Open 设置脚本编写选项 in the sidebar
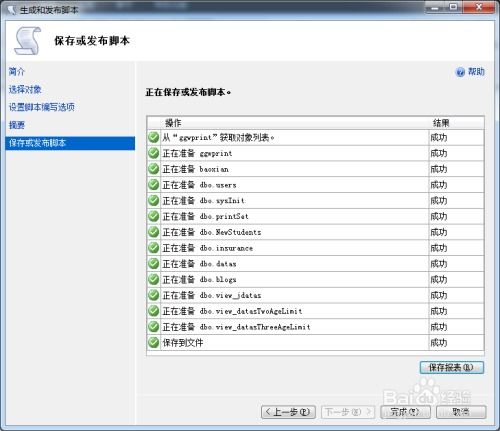 click(x=42, y=107)
